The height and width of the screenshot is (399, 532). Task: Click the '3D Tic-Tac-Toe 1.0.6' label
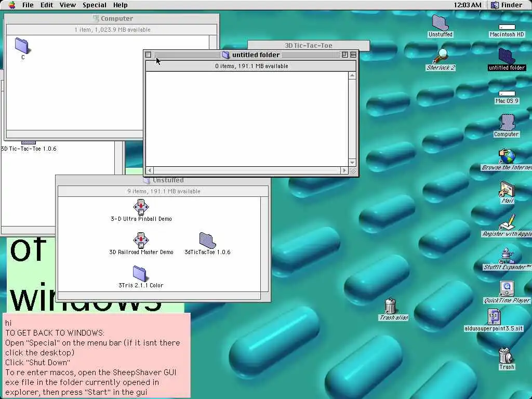tap(29, 149)
